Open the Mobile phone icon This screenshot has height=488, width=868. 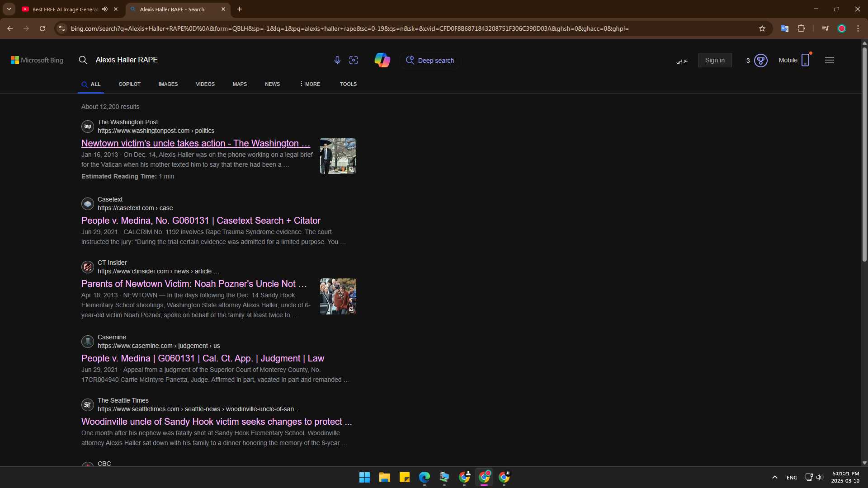806,60
